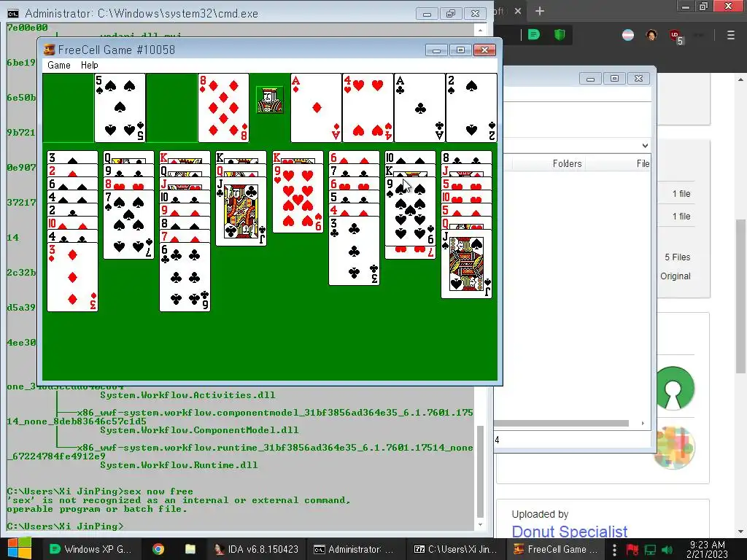The height and width of the screenshot is (560, 747).
Task: Open the browser profile avatar
Action: click(x=651, y=35)
